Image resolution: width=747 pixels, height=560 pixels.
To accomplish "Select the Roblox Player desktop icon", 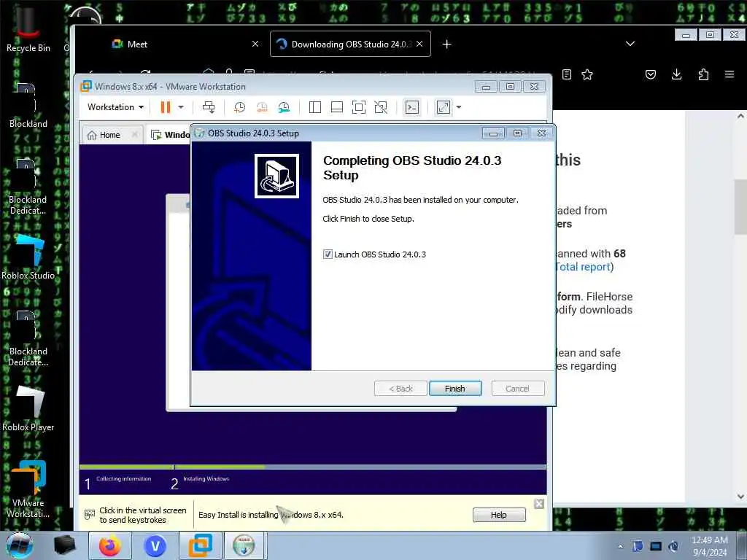I will point(28,408).
